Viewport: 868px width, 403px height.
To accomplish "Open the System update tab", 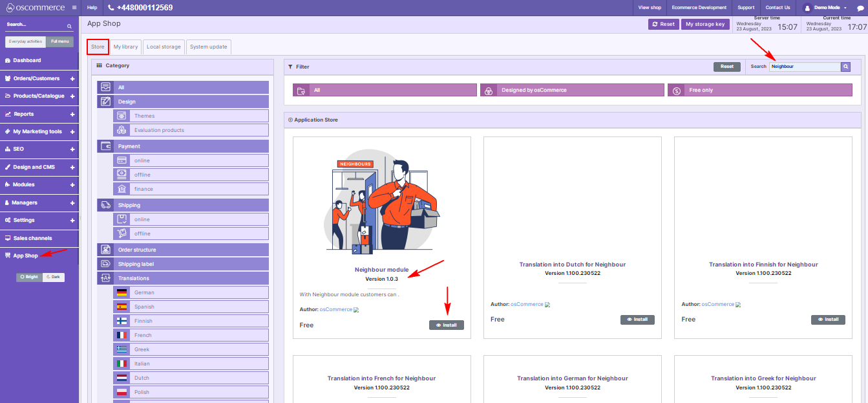I will coord(208,47).
